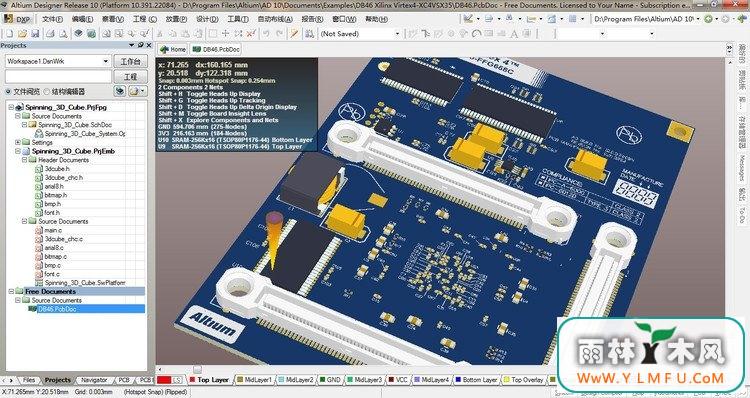750x398 pixels.
Task: Click the 工程 project button
Action: (x=130, y=77)
